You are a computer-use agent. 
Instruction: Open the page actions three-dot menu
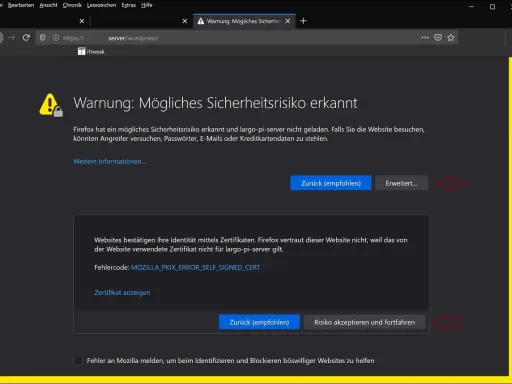click(425, 38)
